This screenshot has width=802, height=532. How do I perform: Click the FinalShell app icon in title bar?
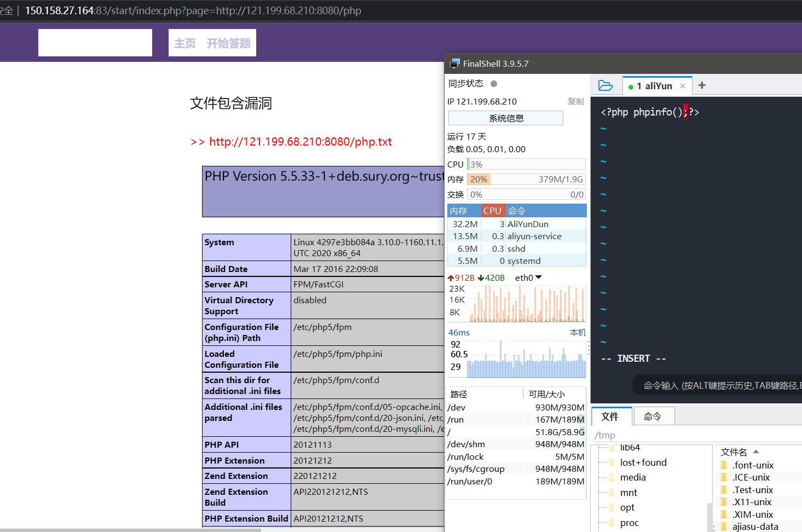(x=454, y=63)
